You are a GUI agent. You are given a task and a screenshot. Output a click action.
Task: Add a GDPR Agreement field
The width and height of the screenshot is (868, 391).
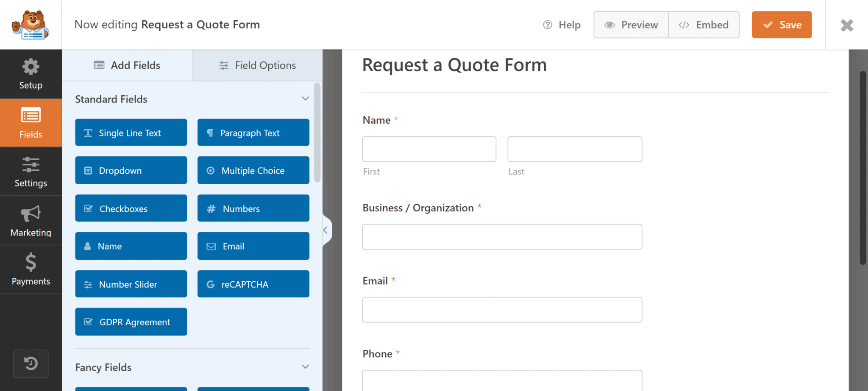131,322
